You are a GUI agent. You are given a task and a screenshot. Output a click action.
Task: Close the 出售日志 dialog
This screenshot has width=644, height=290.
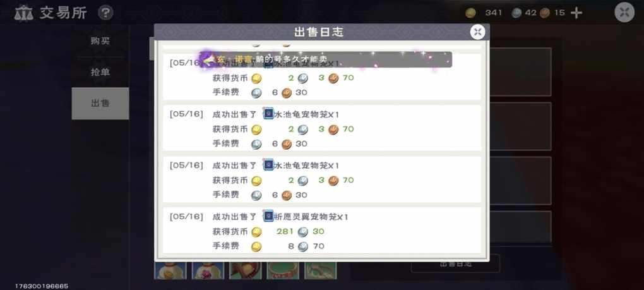[477, 32]
